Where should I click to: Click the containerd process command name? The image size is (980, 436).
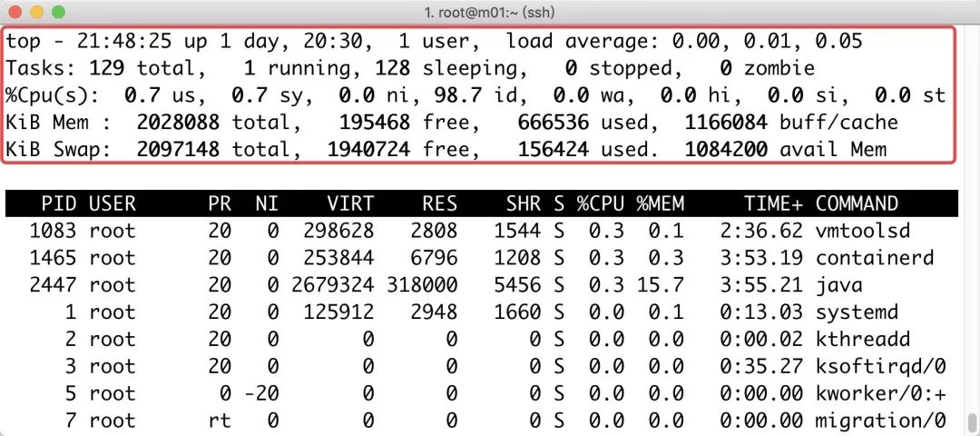tap(874, 258)
